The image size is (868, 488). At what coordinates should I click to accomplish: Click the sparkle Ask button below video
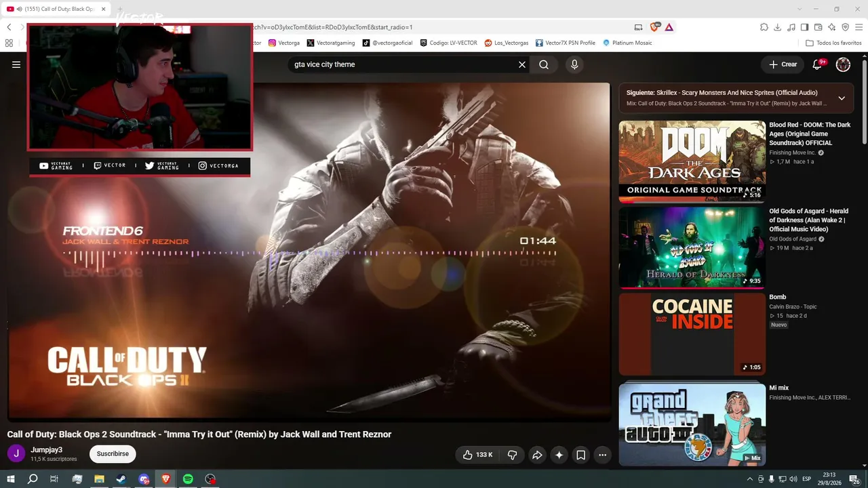click(559, 455)
